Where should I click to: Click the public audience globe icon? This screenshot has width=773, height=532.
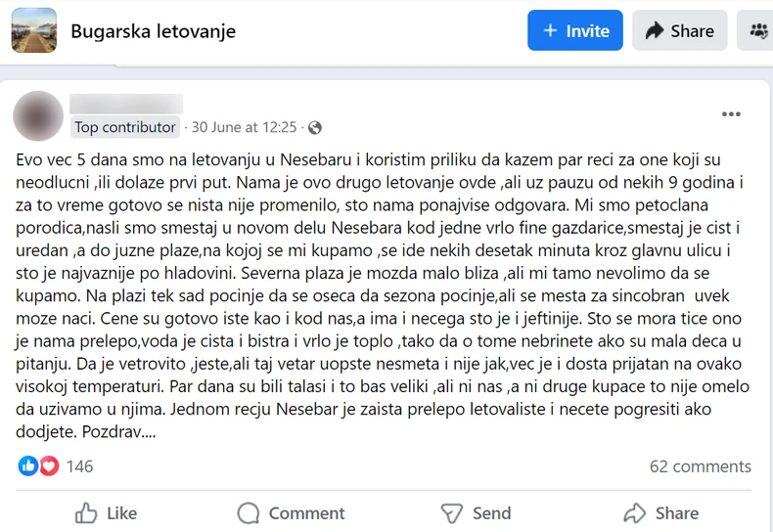click(x=314, y=128)
